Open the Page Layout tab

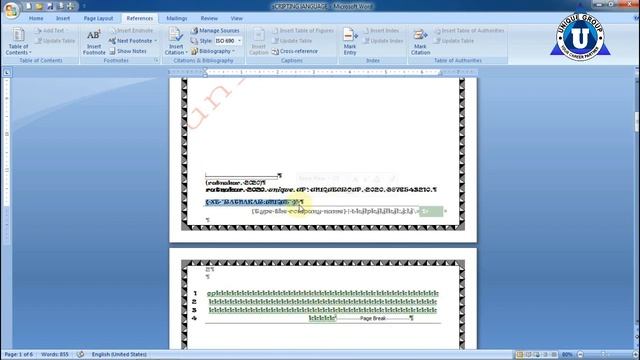[98, 18]
